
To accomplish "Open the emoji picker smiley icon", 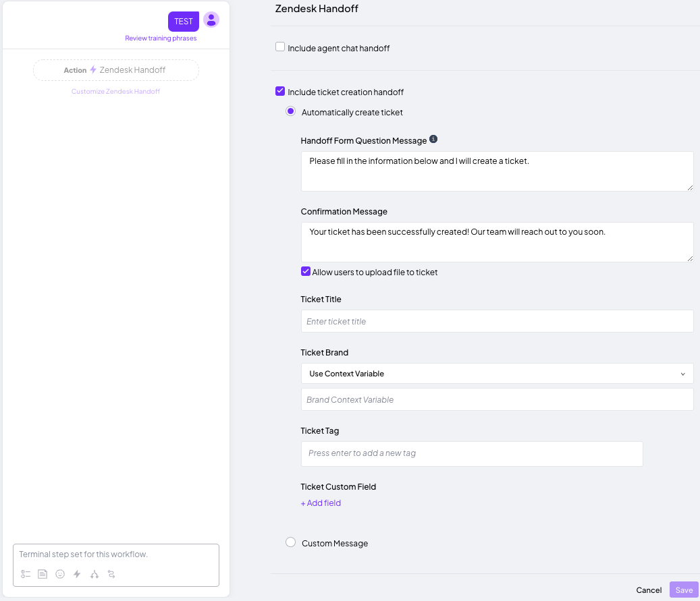I will [x=60, y=574].
